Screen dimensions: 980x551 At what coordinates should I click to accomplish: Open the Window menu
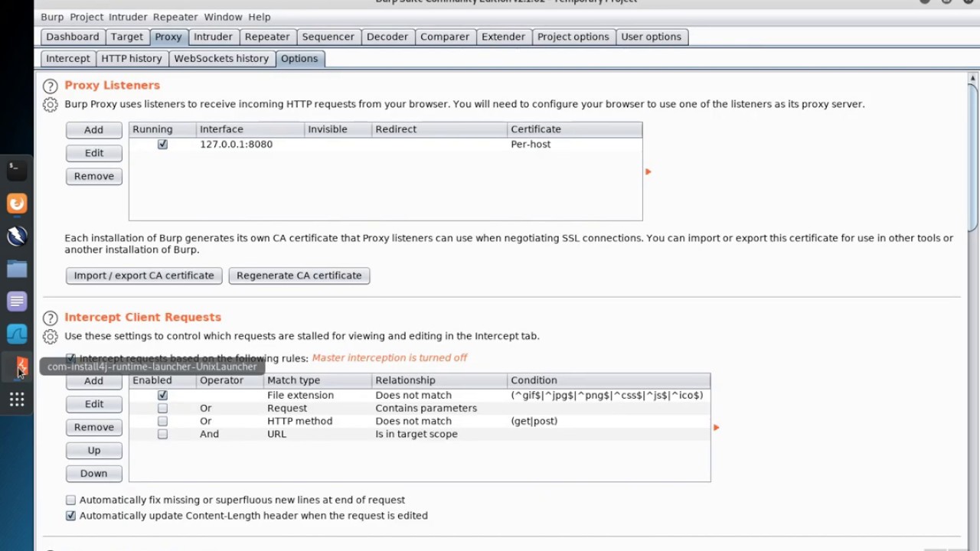point(223,17)
